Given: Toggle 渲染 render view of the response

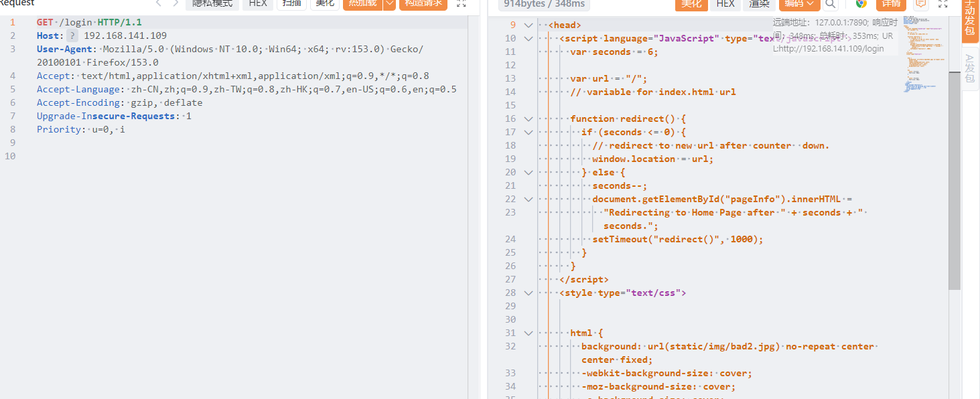Looking at the screenshot, I should pyautogui.click(x=759, y=3).
